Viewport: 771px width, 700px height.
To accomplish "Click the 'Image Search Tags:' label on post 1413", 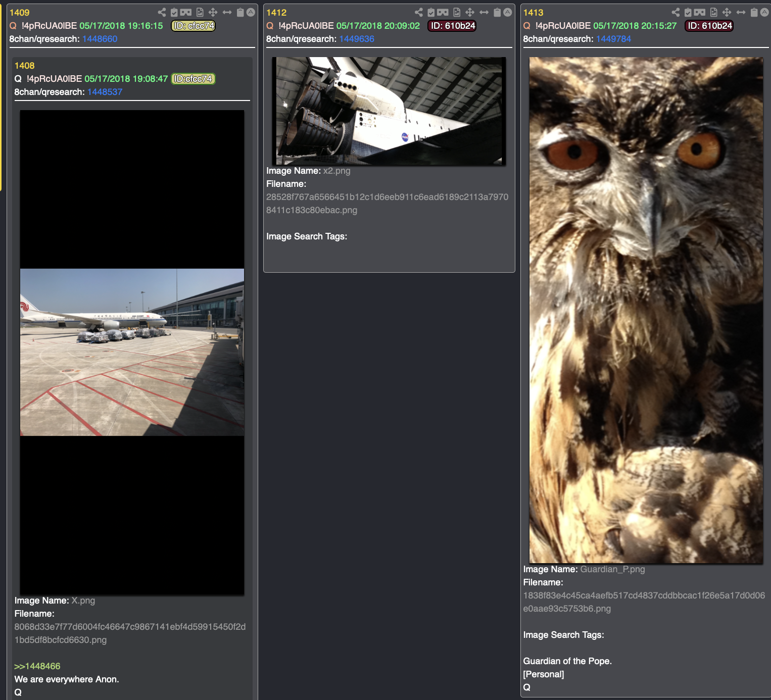I will [x=564, y=635].
